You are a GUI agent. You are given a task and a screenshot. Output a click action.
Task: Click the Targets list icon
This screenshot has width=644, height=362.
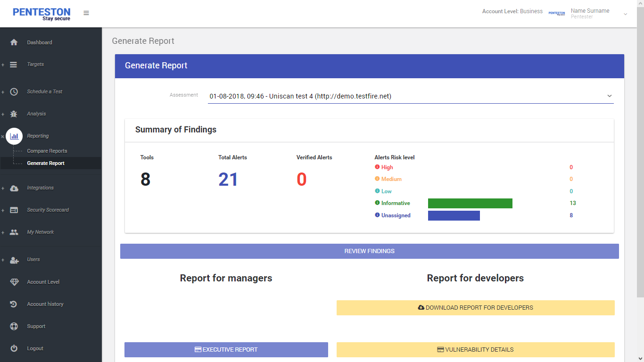tap(14, 65)
